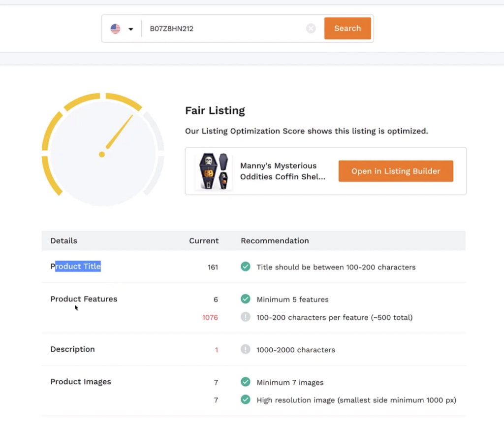Click the High resolution image recommendation text
The width and height of the screenshot is (504, 433).
pyautogui.click(x=356, y=400)
